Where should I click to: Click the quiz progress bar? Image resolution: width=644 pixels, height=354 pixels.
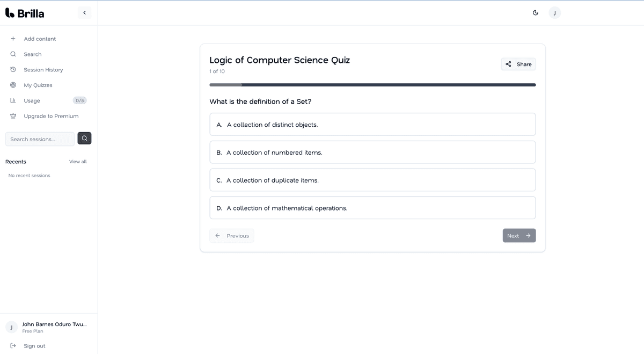(372, 85)
